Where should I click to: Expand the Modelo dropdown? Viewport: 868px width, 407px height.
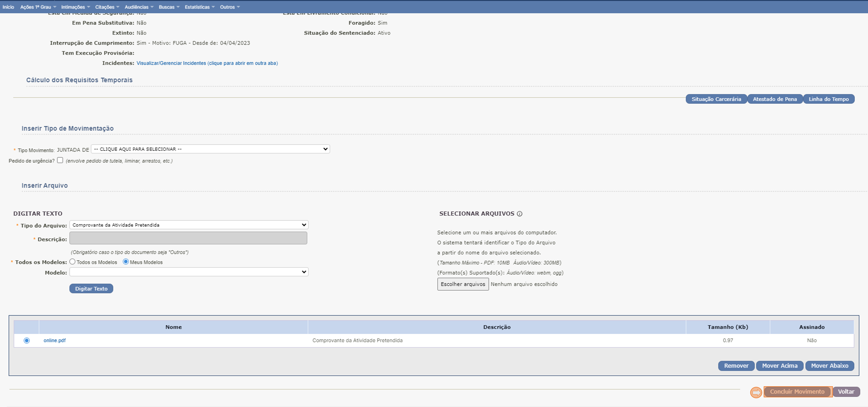pos(189,271)
